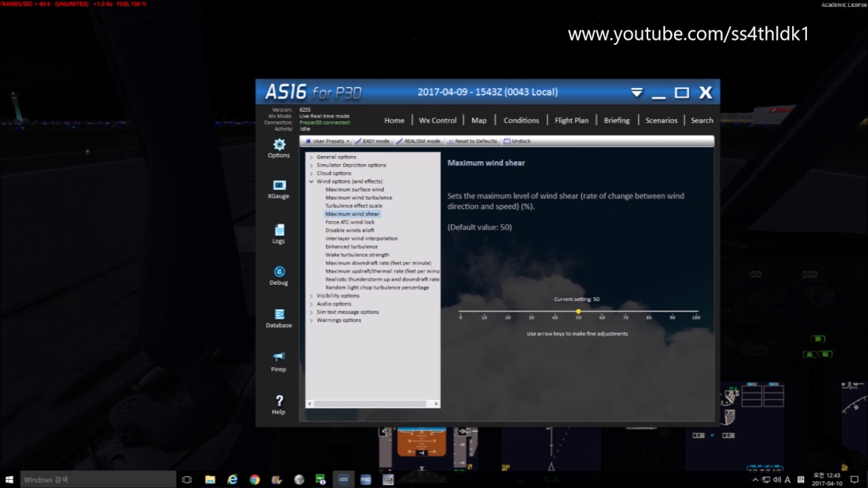Open File Explorer from the taskbar
Screen dimensions: 868x488
coord(210,479)
